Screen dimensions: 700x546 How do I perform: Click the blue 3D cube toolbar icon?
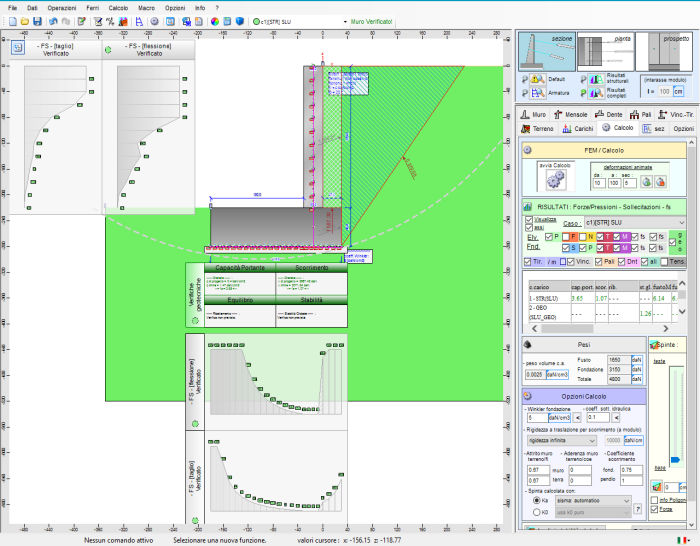click(240, 21)
